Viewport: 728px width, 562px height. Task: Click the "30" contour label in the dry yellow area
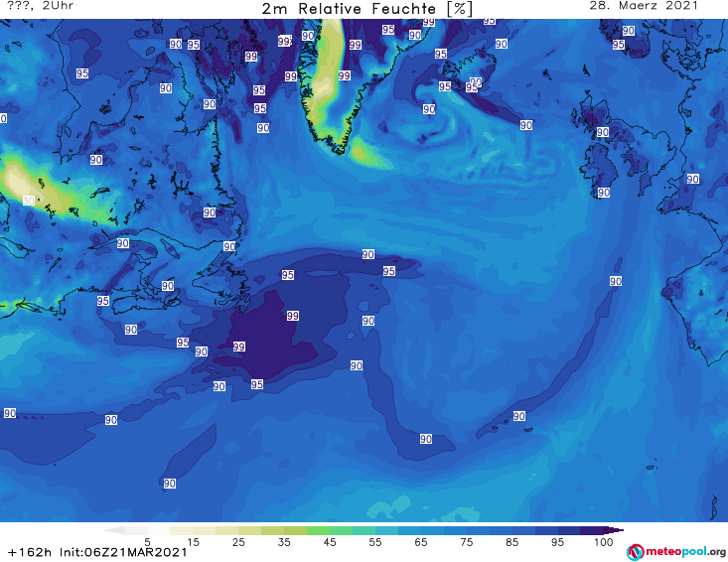point(29,201)
